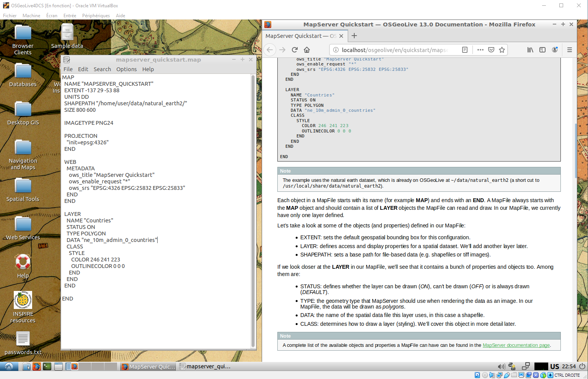Open a new Firefox tab

(354, 36)
